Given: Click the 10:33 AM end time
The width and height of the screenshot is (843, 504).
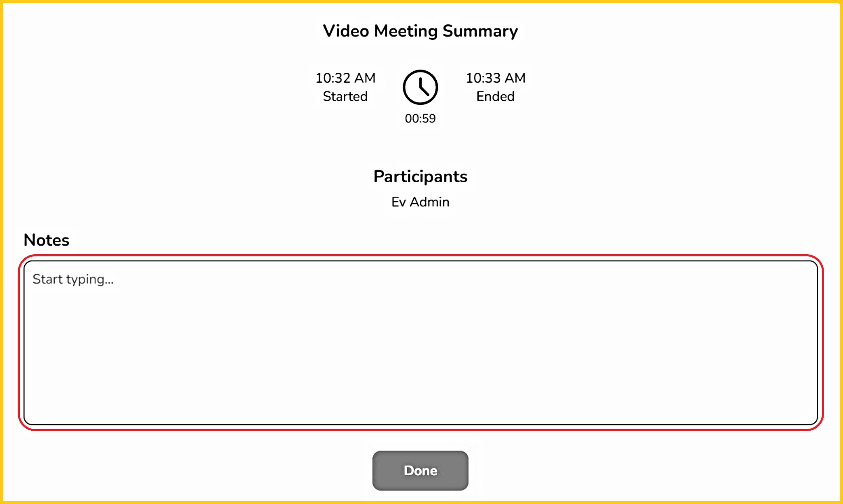Looking at the screenshot, I should click(495, 78).
